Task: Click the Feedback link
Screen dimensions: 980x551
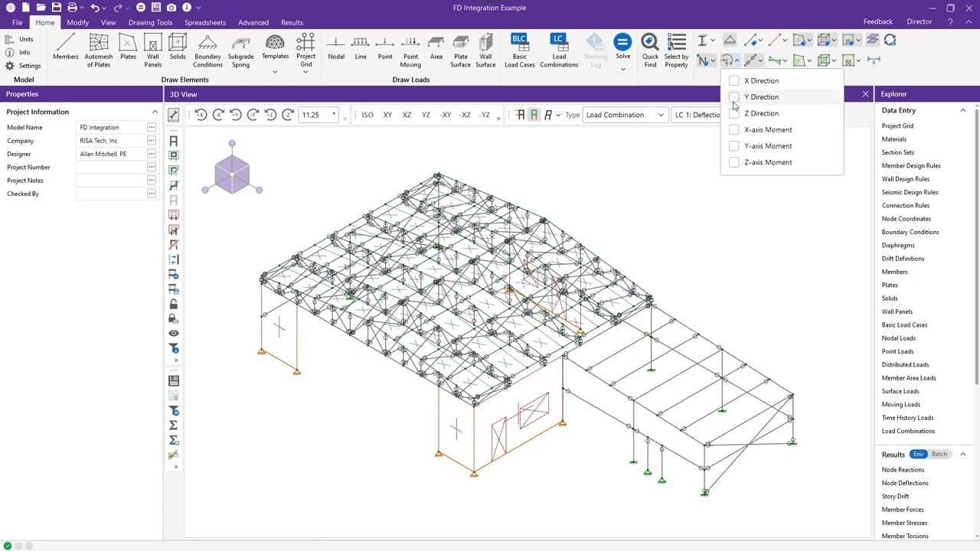Action: click(878, 22)
